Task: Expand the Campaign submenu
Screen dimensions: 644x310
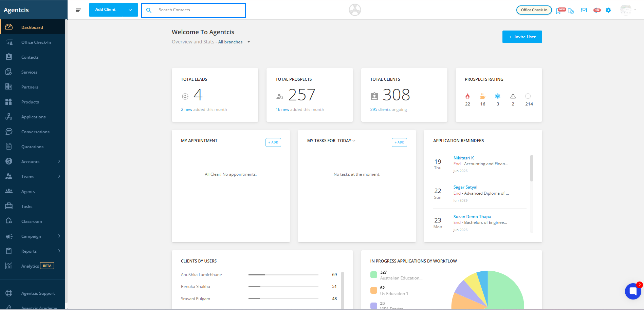Action: tap(59, 236)
